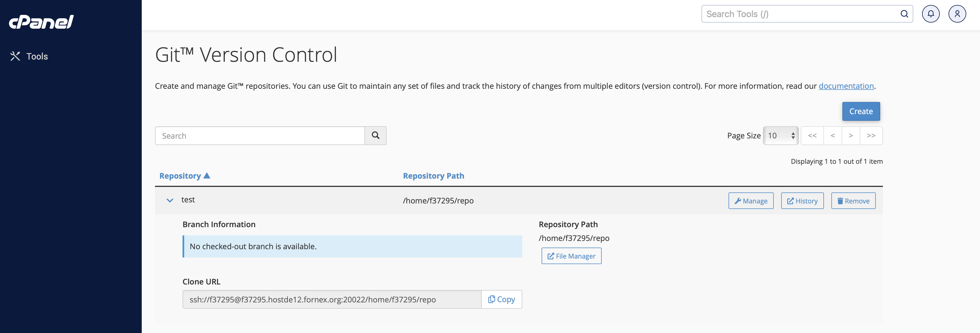Copy the Clone URL

pyautogui.click(x=501, y=300)
